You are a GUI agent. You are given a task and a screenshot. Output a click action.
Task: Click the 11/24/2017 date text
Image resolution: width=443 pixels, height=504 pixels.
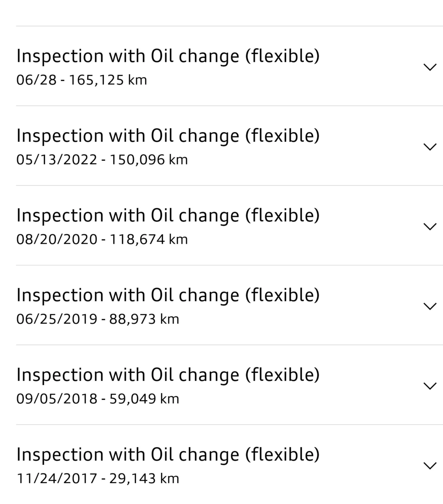57,479
